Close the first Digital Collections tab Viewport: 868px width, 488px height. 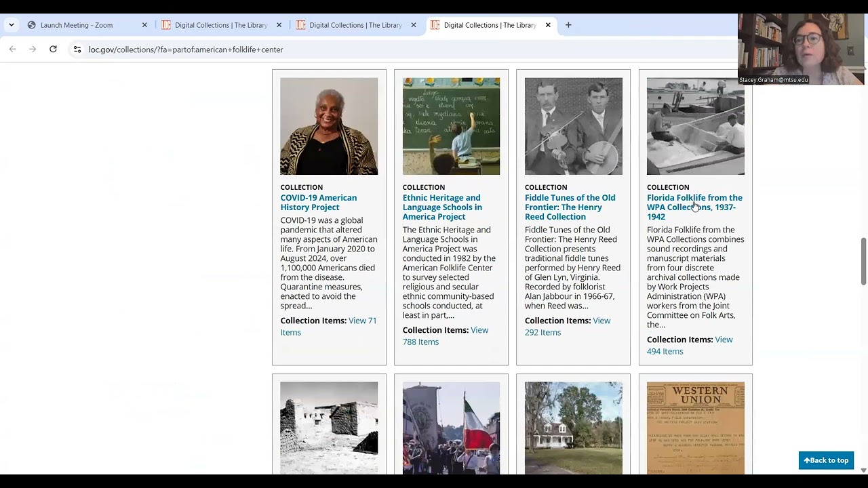[279, 25]
